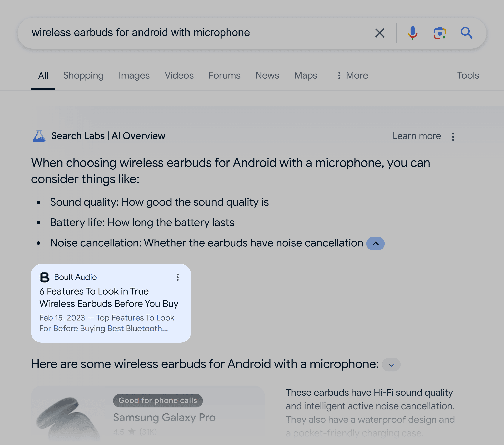504x445 pixels.
Task: Open the AI Overview three-dot menu
Action: [453, 136]
